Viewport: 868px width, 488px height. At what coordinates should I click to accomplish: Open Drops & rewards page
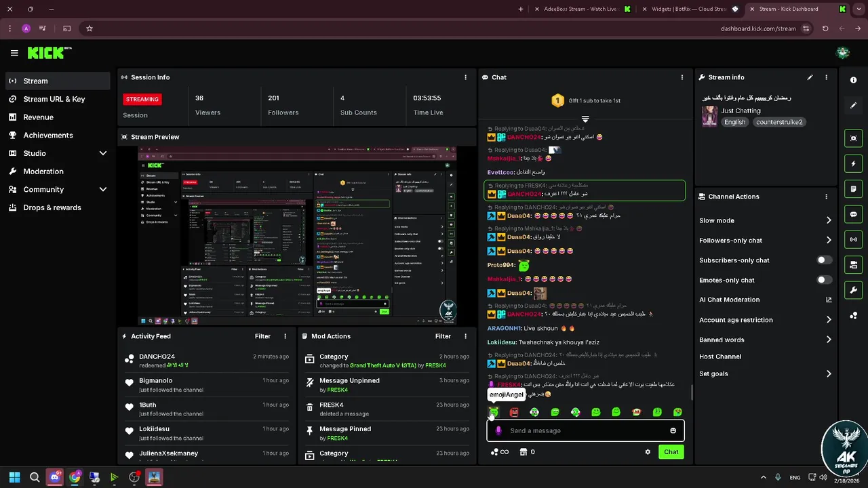[x=58, y=207]
